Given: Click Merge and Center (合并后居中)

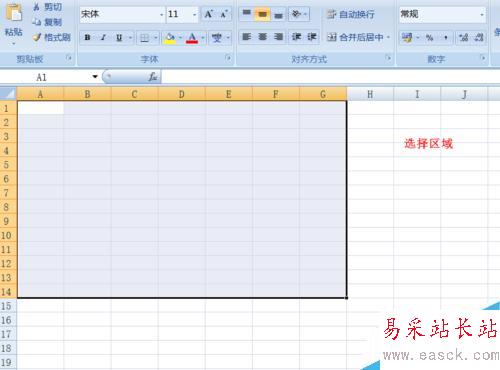Looking at the screenshot, I should click(x=355, y=37).
